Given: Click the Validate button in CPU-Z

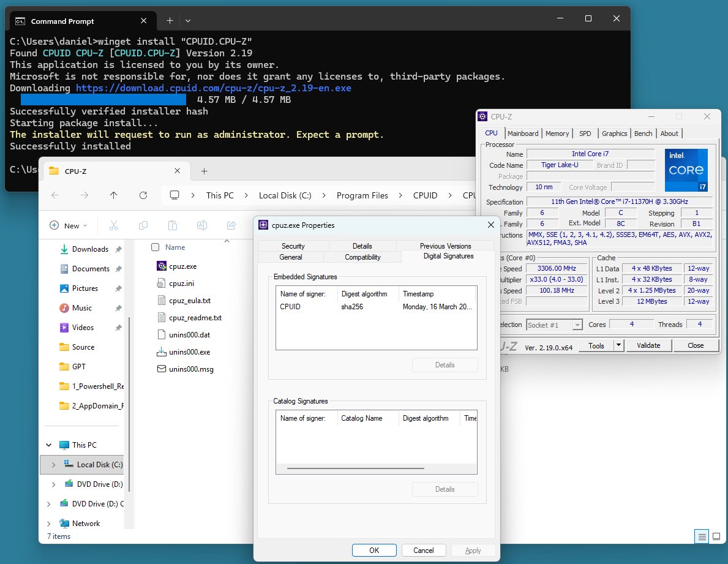Looking at the screenshot, I should point(648,345).
